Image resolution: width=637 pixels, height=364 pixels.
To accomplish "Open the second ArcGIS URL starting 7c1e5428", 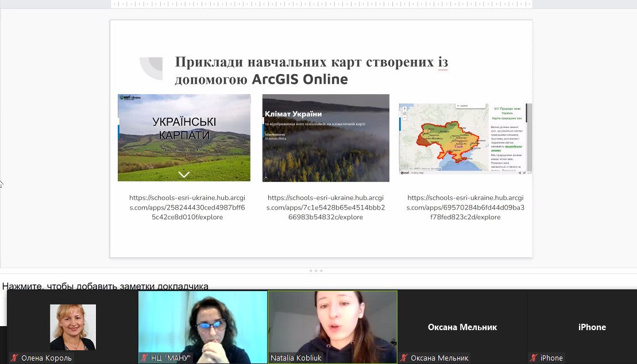I will 326,207.
